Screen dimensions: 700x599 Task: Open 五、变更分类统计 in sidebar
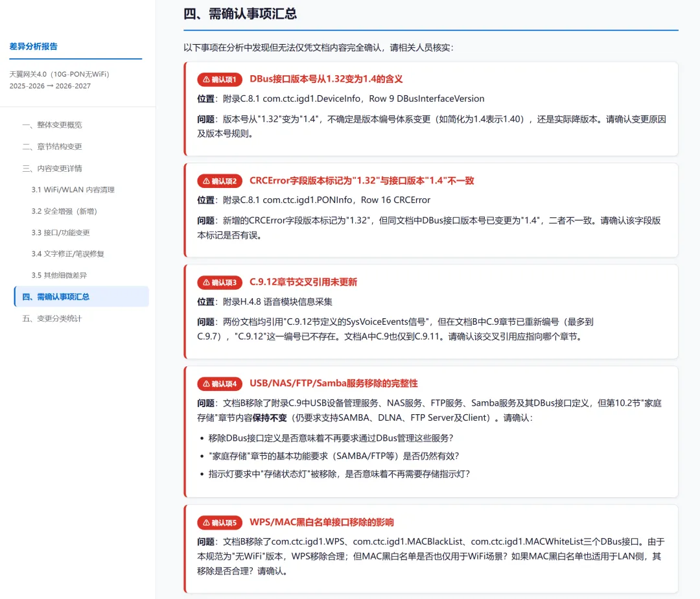52,319
